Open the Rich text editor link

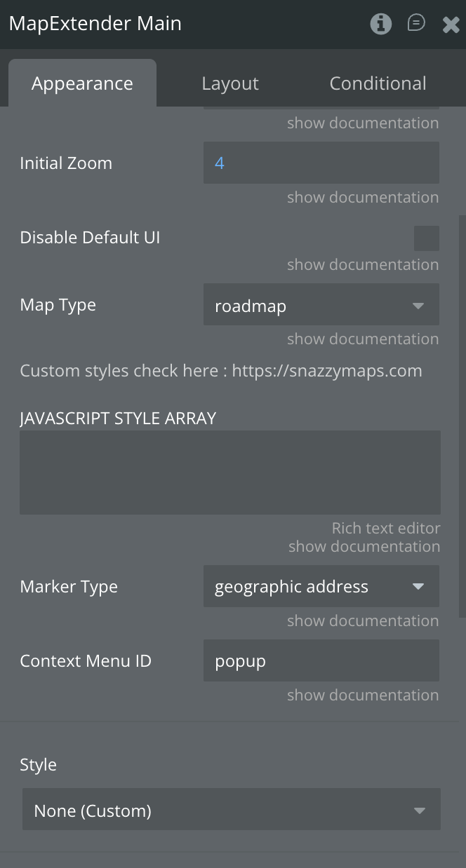coord(386,528)
